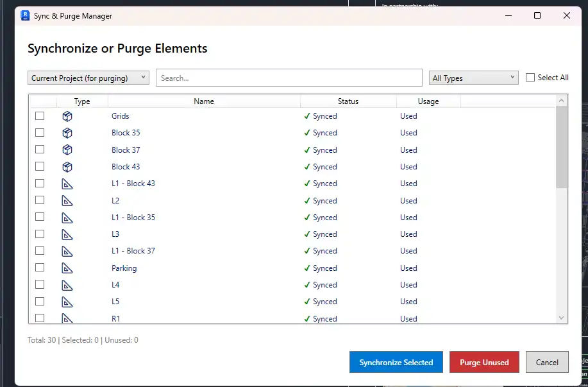Viewport: 588px width, 387px height.
Task: Click the red Purge Unused button
Action: click(x=484, y=362)
